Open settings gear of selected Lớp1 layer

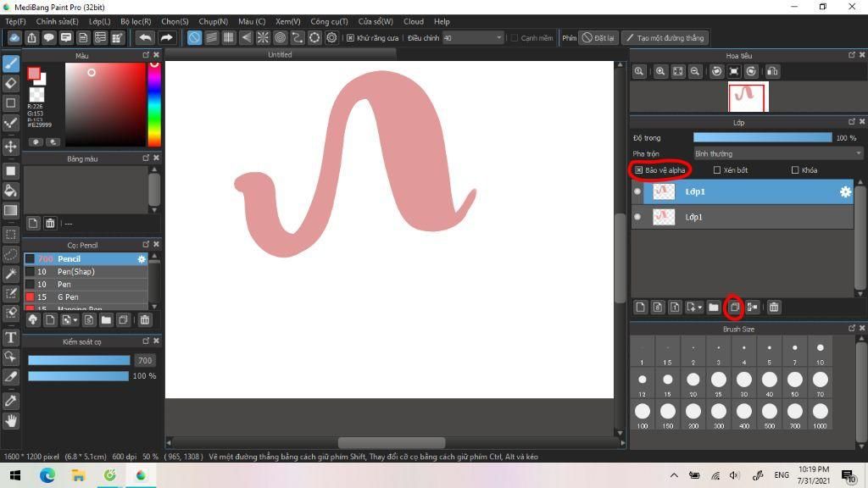coord(845,191)
